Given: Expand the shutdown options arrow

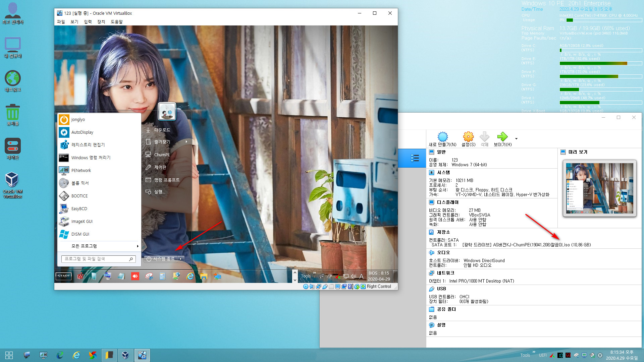Looking at the screenshot, I should point(181,259).
